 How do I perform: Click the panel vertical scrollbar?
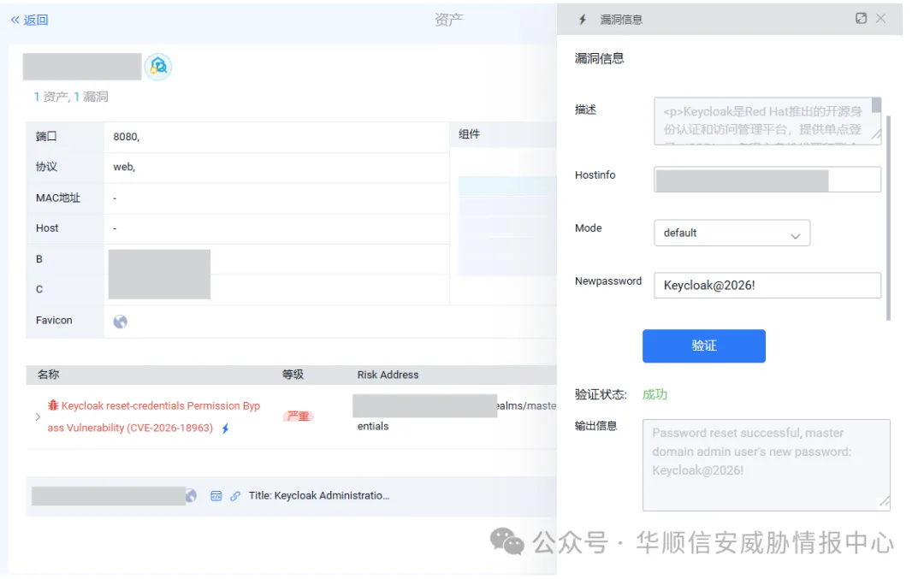(888, 218)
